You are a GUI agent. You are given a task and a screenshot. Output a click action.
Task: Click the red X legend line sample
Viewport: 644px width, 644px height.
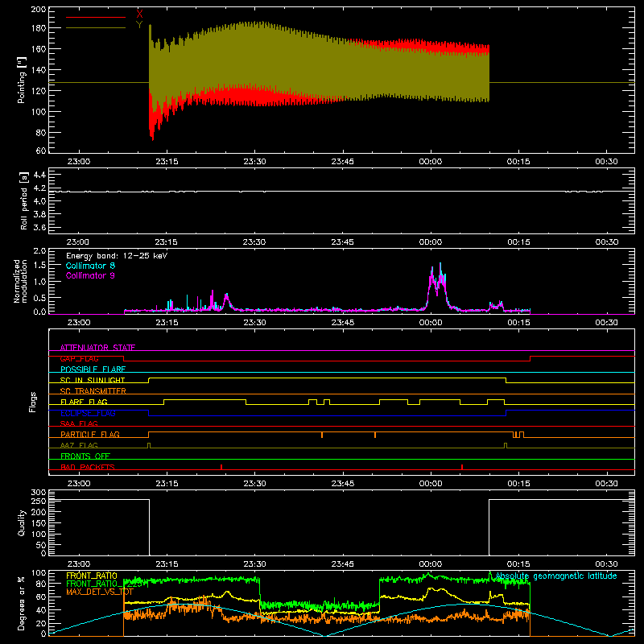(x=96, y=17)
